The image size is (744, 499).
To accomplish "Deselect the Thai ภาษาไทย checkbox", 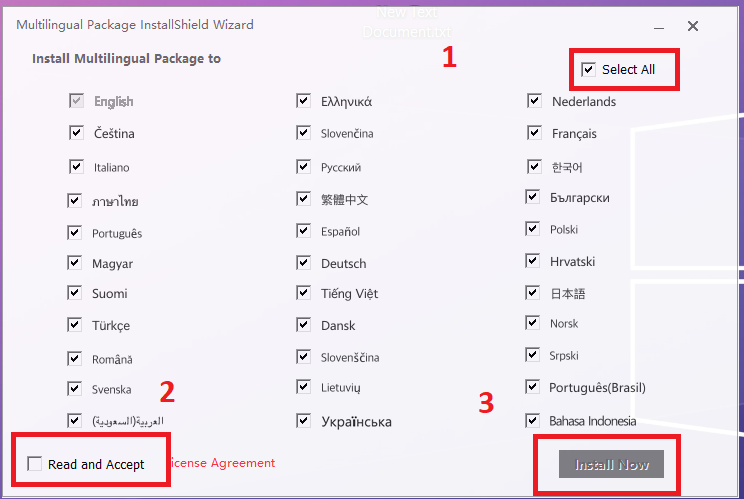I will pos(74,201).
